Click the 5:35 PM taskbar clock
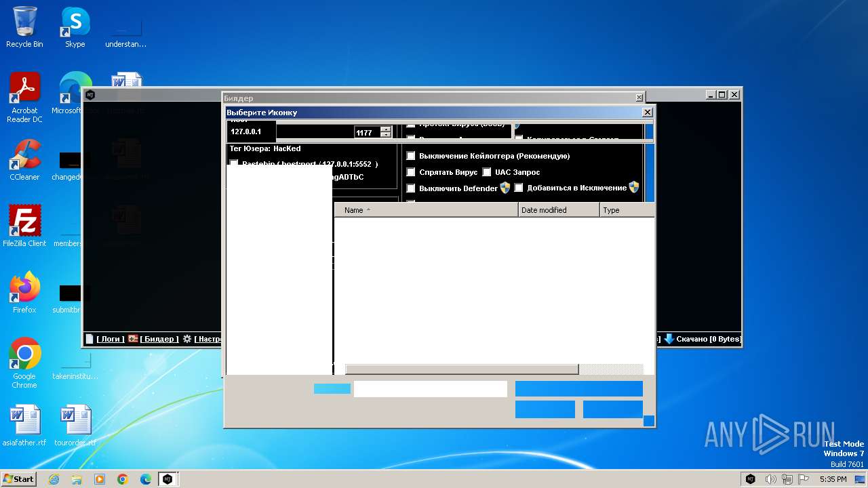The image size is (868, 488). [833, 479]
